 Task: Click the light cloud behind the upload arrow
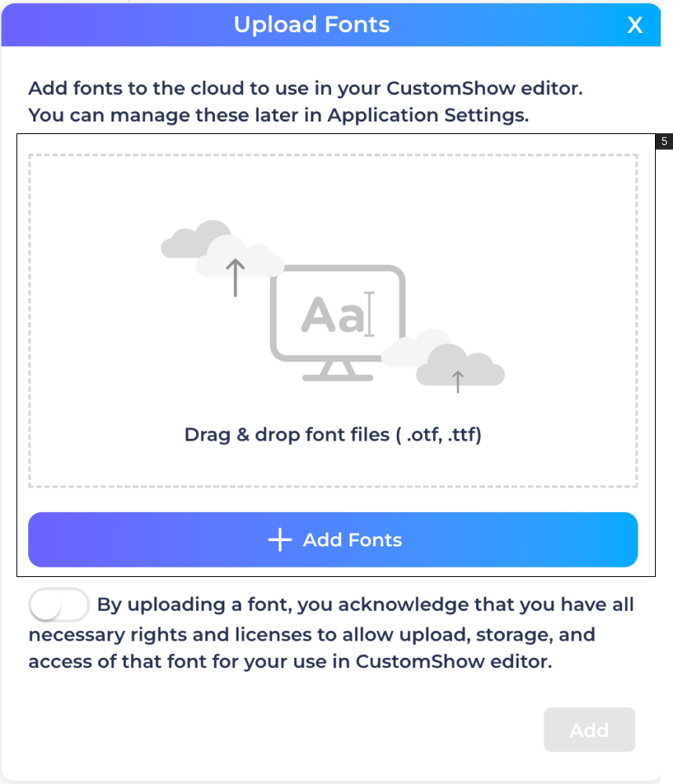click(240, 257)
